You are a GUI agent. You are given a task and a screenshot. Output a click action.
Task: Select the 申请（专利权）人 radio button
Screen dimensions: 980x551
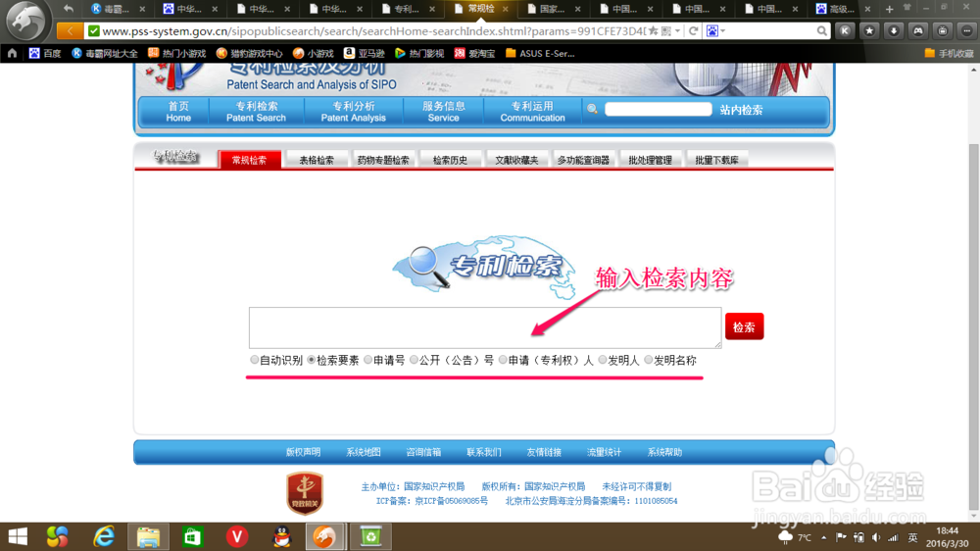pyautogui.click(x=503, y=360)
